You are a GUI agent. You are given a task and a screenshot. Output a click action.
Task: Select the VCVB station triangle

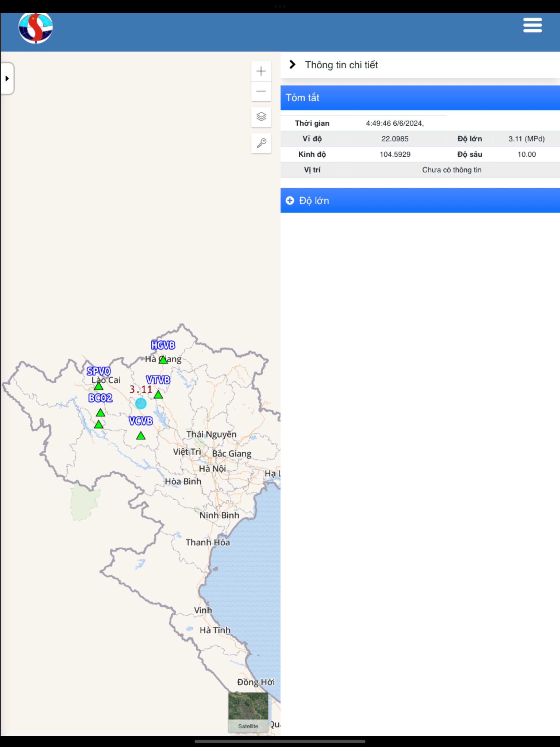click(x=141, y=436)
